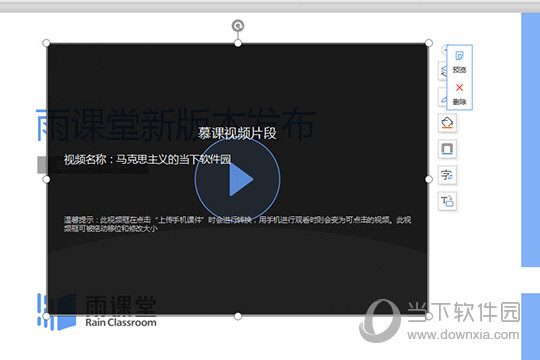Click the 字 text conversion icon
Image resolution: width=540 pixels, height=360 pixels.
447,175
